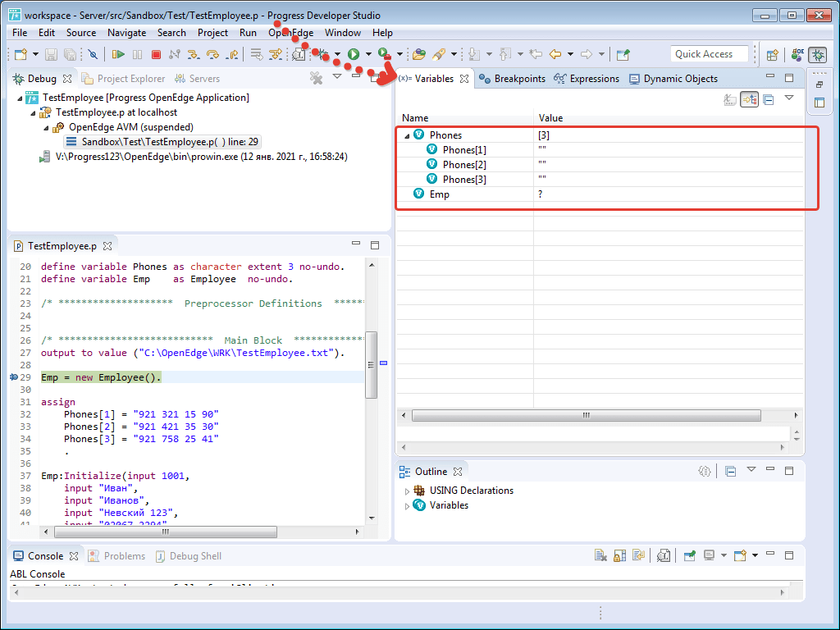
Task: Click the Debug bug toolbar icon
Action: pyautogui.click(x=322, y=54)
